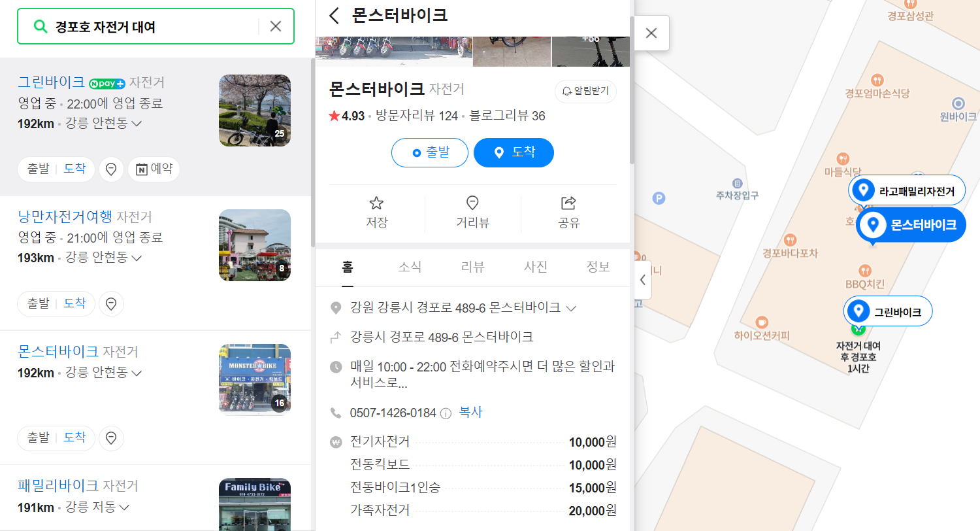This screenshot has width=980, height=531.
Task: Set 몬스터바이크 as departure with 출발 button
Action: 430,152
